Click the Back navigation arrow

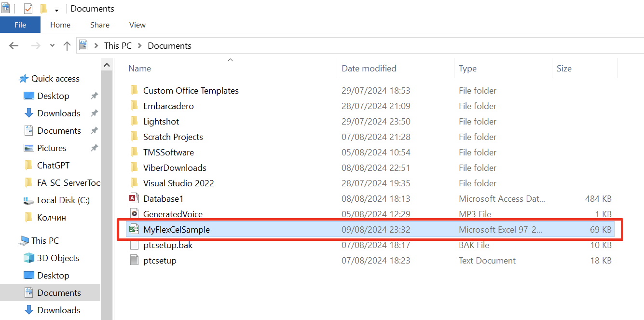[14, 45]
